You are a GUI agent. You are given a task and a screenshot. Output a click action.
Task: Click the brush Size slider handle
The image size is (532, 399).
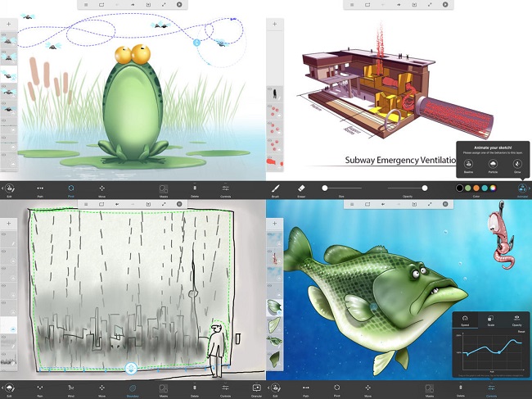click(x=325, y=188)
